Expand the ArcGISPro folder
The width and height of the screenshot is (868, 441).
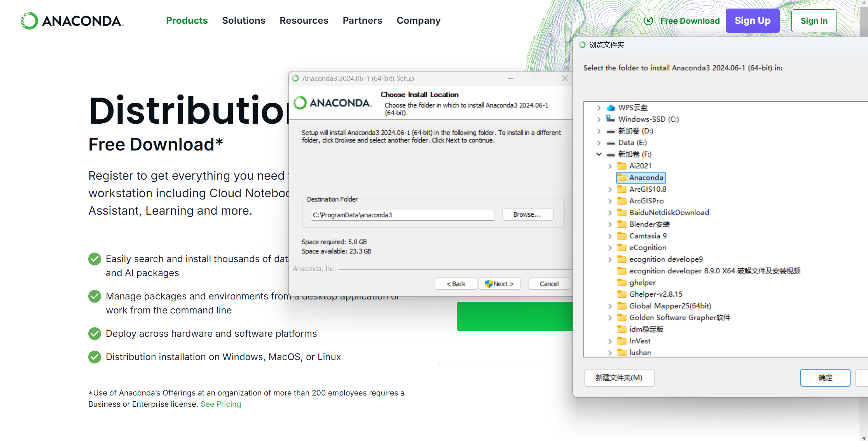[x=610, y=201]
